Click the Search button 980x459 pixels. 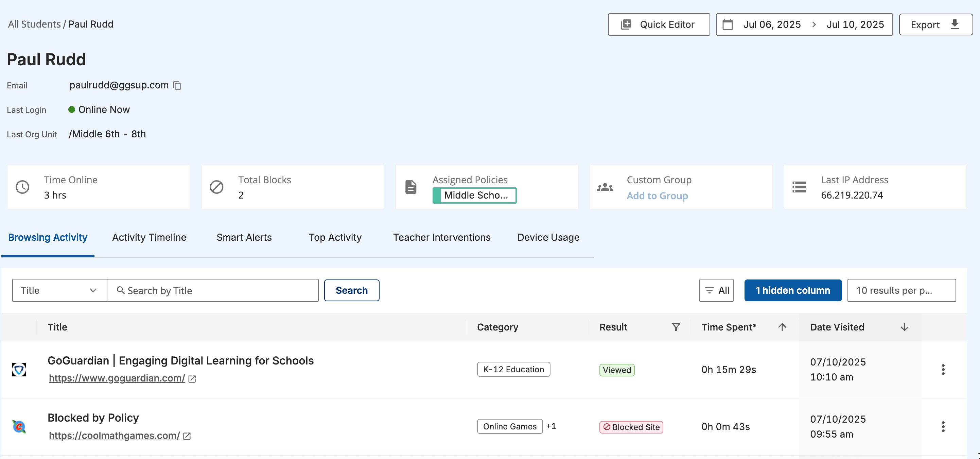click(x=351, y=290)
